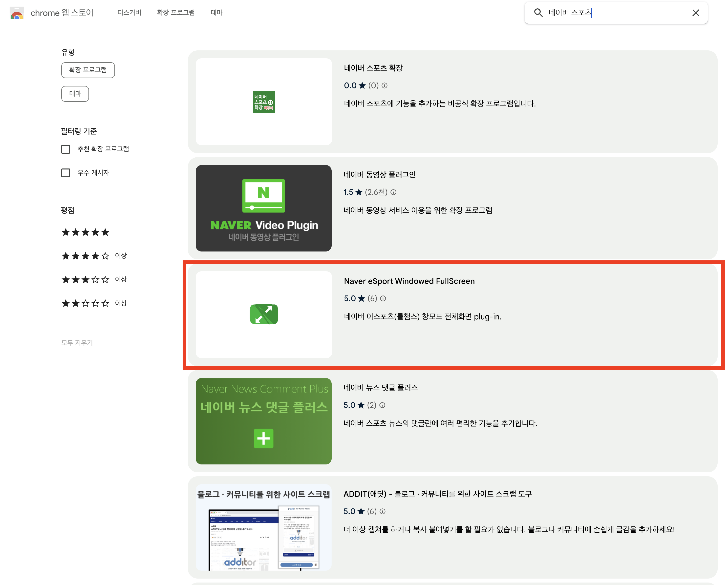Open the 디스커버 menu item
Viewport: 728px width, 585px height.
[x=129, y=13]
